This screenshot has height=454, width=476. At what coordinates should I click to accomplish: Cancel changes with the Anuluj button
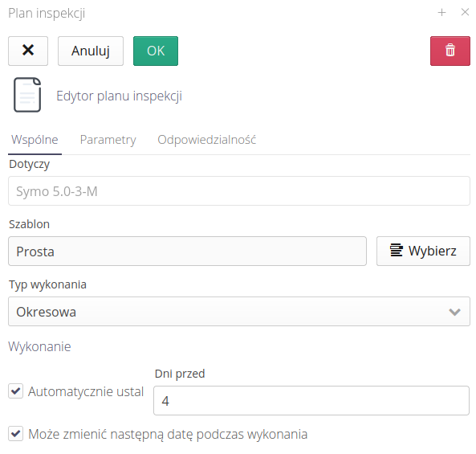(91, 51)
